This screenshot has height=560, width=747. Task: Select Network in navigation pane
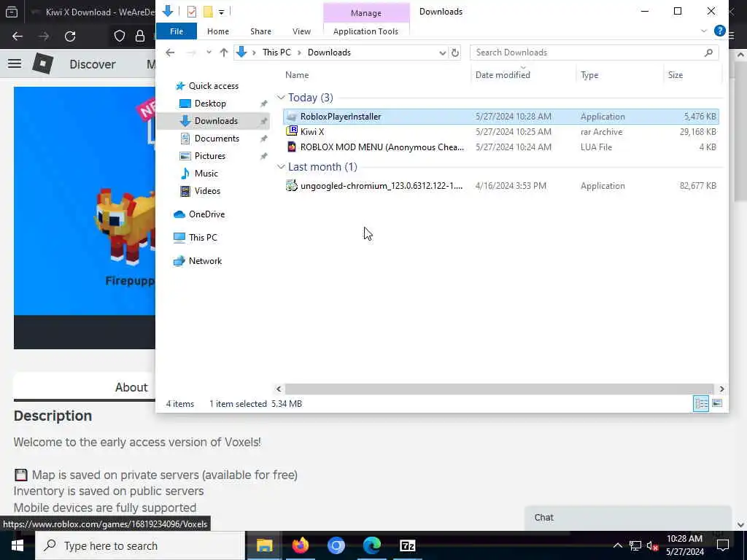click(205, 261)
